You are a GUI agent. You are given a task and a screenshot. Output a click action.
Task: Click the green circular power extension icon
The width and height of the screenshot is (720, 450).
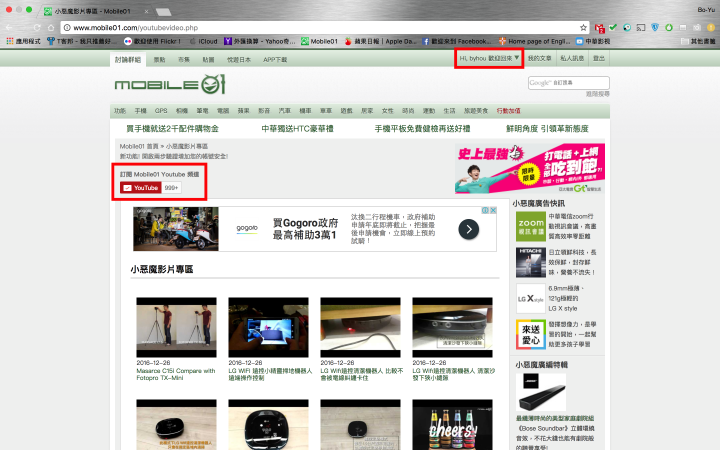point(669,28)
